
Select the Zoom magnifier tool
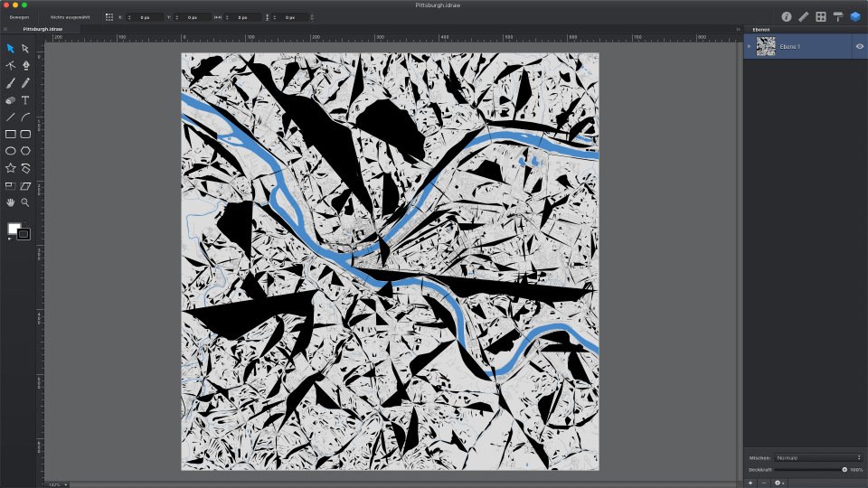click(x=25, y=202)
